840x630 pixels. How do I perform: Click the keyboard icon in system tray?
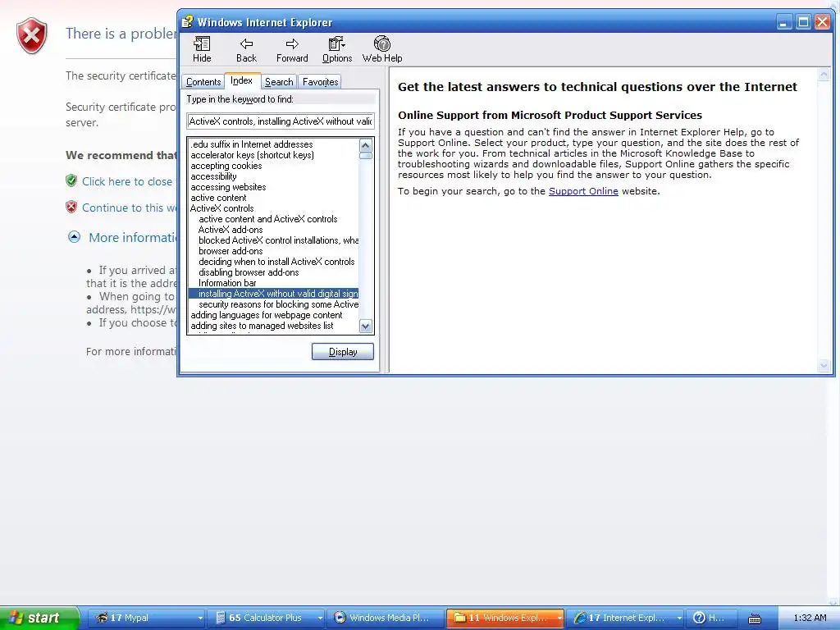coord(755,619)
